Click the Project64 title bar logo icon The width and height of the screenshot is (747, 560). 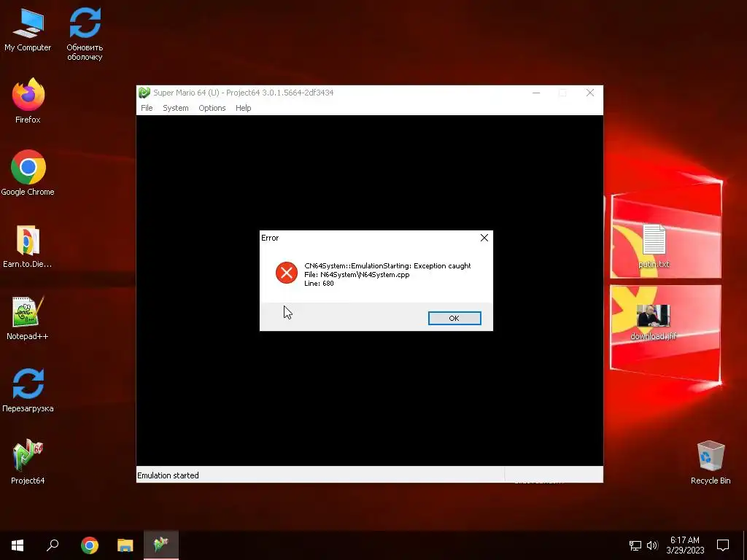pyautogui.click(x=144, y=93)
